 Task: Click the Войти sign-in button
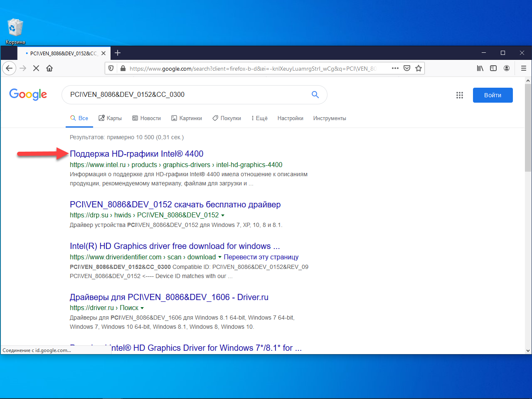pos(493,95)
